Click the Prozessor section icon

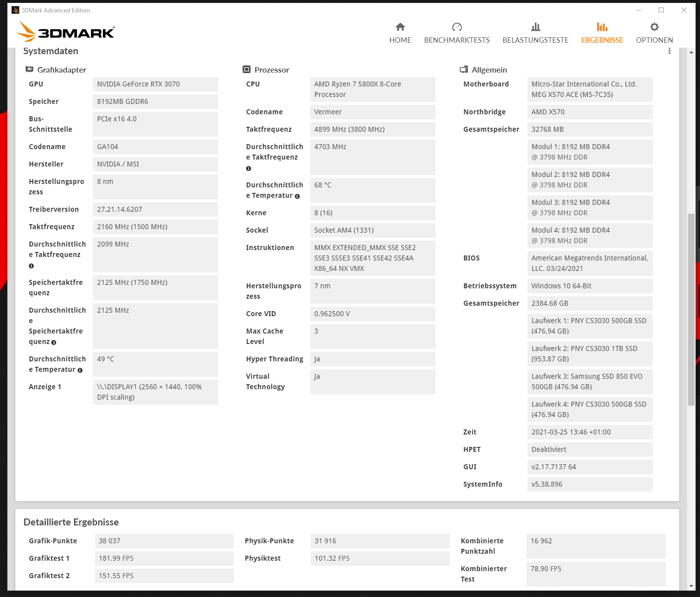tap(247, 70)
